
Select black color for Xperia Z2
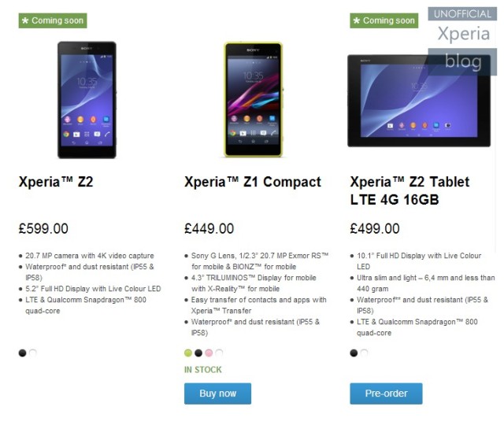coord(22,353)
